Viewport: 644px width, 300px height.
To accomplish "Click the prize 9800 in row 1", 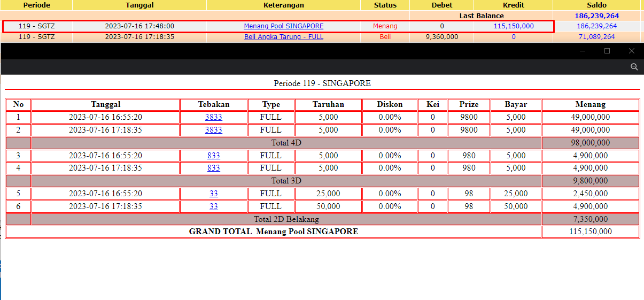I will click(469, 117).
